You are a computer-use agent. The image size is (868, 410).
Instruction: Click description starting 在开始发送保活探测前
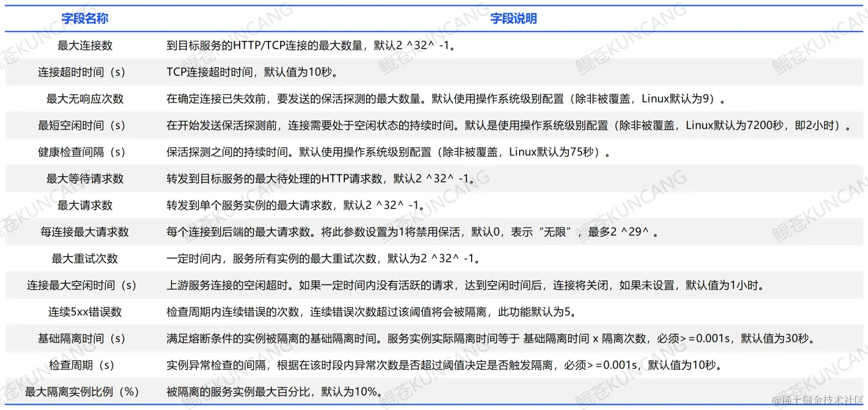pos(510,125)
